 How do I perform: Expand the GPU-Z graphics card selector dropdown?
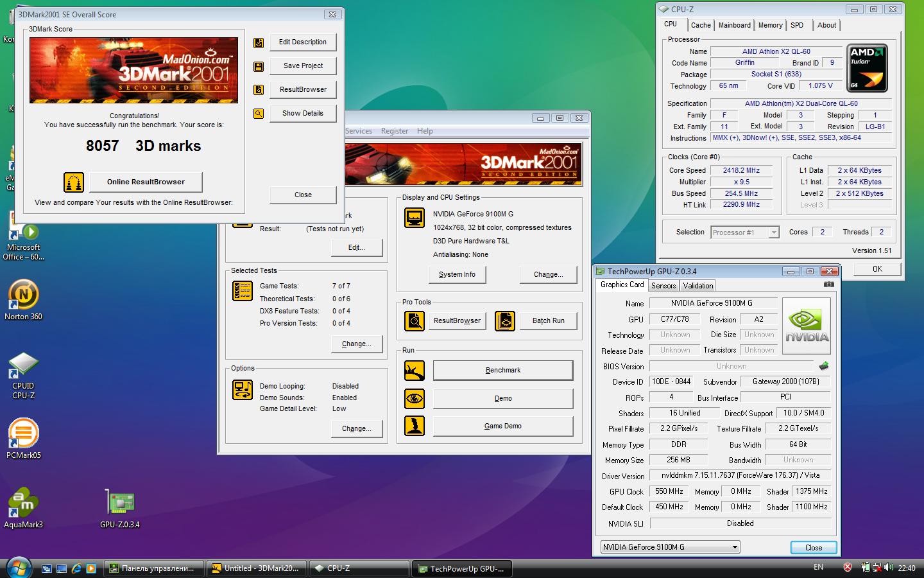(735, 547)
